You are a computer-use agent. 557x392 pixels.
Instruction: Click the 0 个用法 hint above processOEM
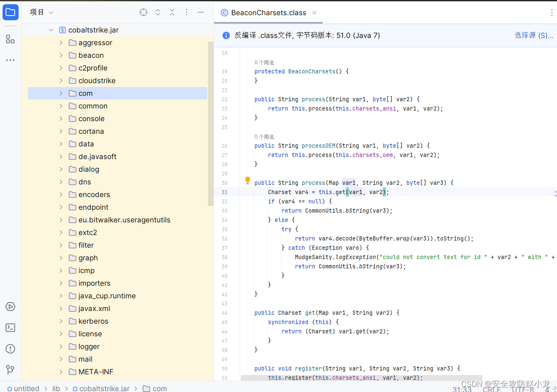264,137
